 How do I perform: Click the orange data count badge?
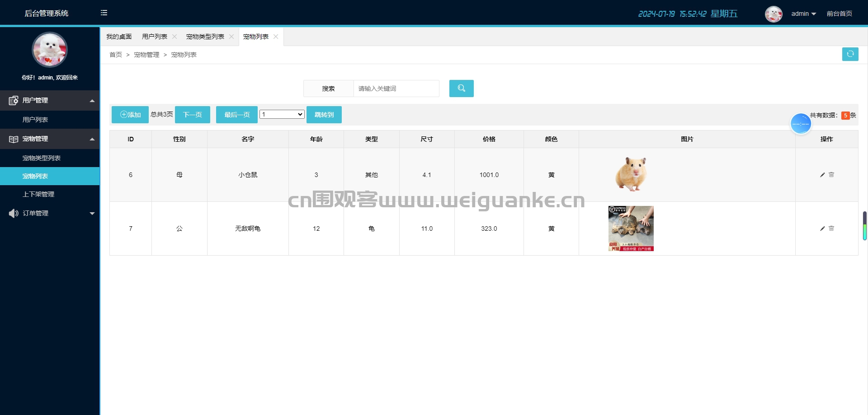pos(845,116)
